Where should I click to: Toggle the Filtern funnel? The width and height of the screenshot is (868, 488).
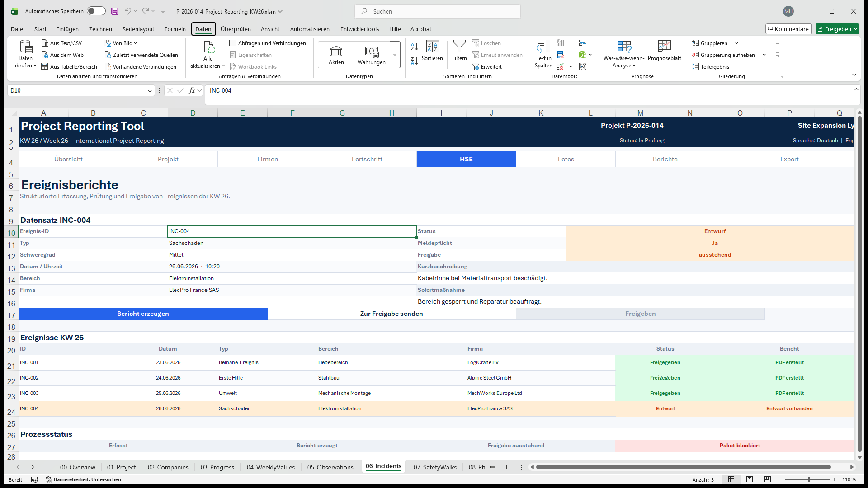pos(459,50)
